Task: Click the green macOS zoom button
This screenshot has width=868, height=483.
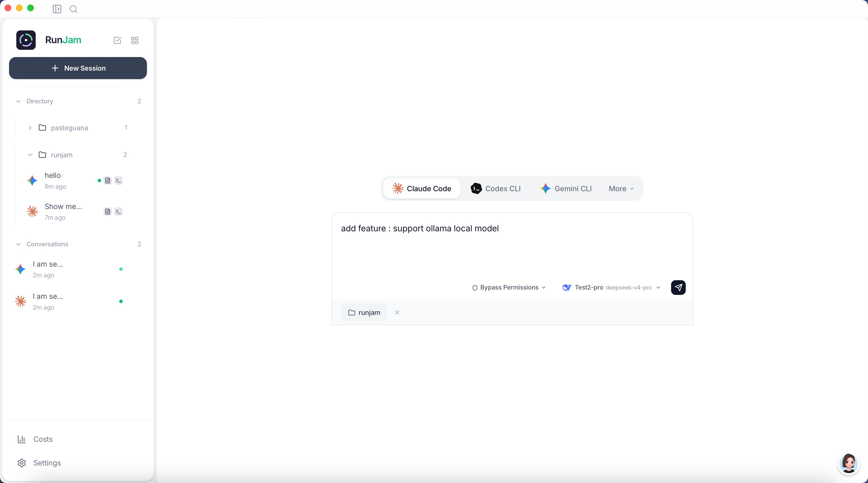Action: click(x=30, y=8)
